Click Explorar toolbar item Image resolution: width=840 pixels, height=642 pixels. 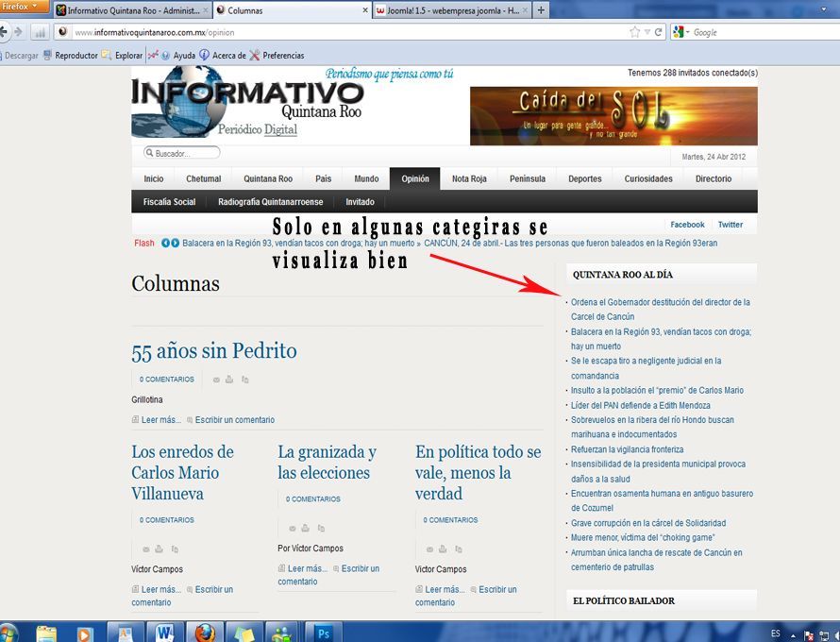point(123,55)
